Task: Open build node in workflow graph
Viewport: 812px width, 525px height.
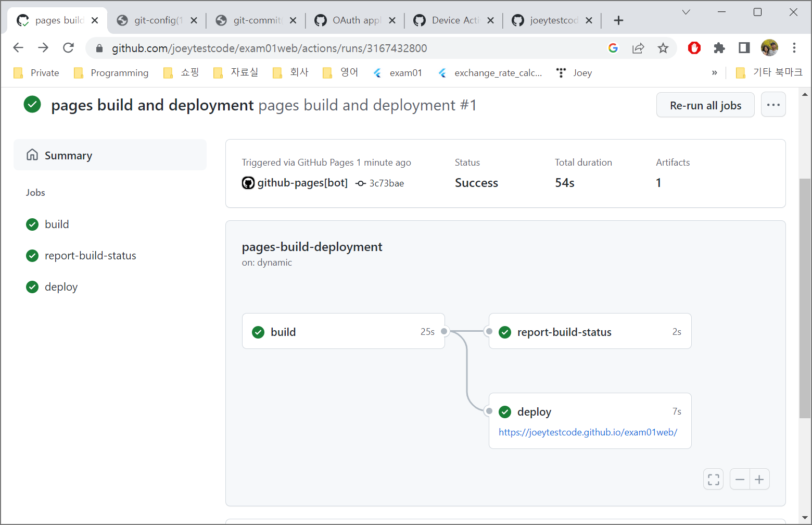Action: (344, 331)
